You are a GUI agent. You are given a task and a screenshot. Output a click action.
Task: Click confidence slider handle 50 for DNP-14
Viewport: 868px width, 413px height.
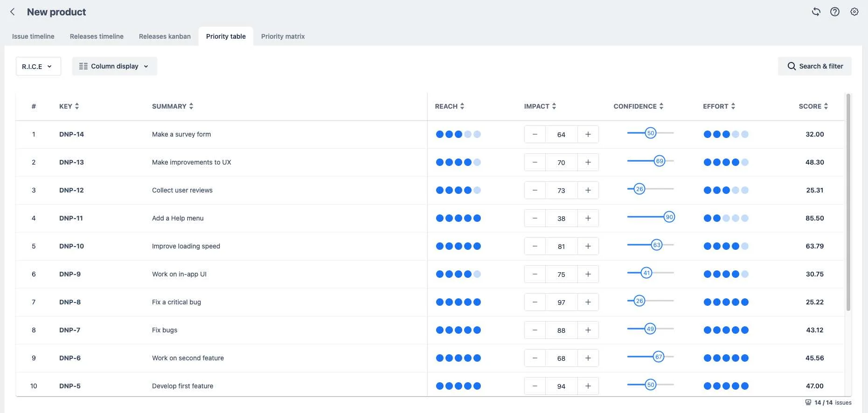[x=651, y=133]
